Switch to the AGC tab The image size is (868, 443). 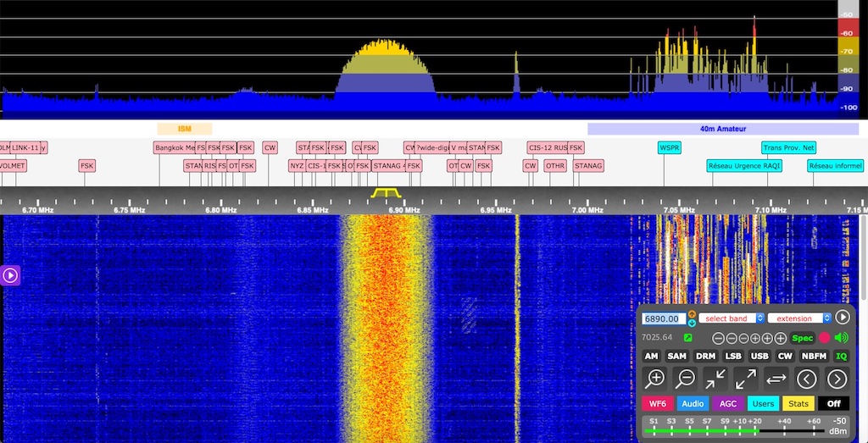pyautogui.click(x=727, y=404)
